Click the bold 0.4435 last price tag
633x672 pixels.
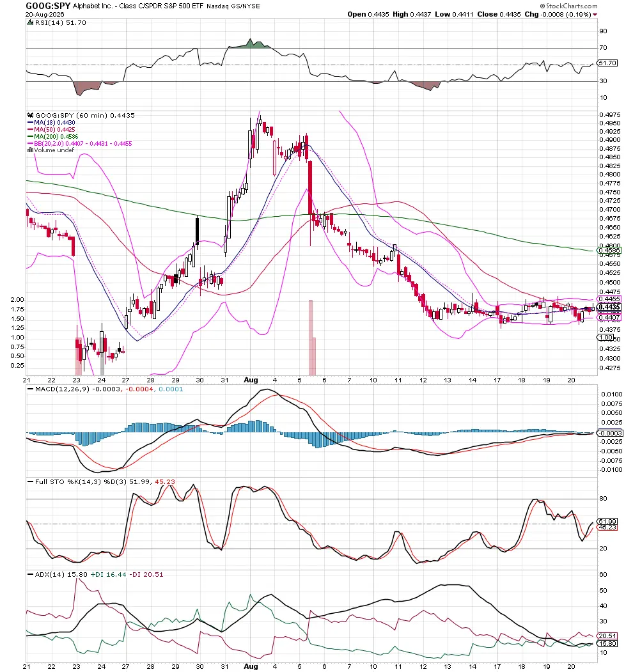[x=609, y=307]
